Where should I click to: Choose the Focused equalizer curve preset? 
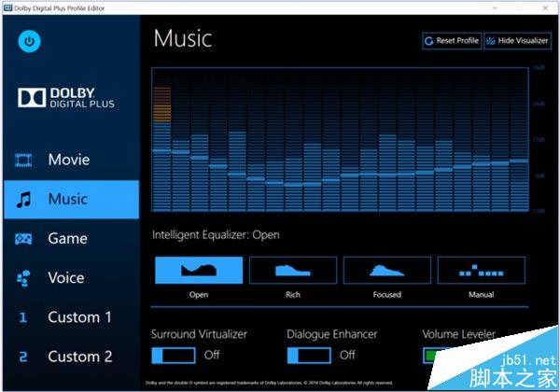pos(387,271)
